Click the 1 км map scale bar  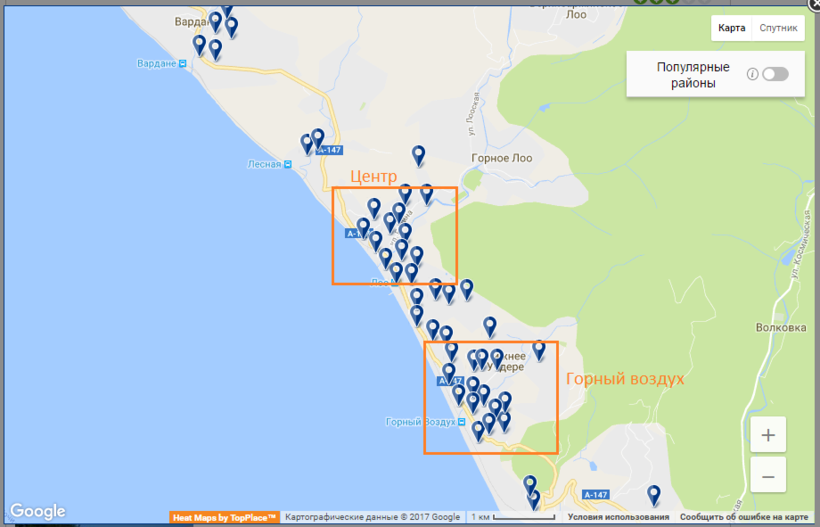point(512,517)
